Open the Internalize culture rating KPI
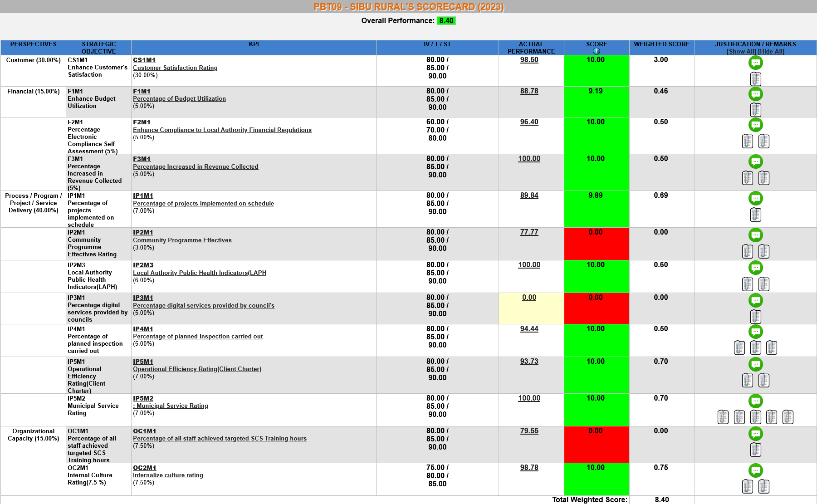817x504 pixels. 168,475
